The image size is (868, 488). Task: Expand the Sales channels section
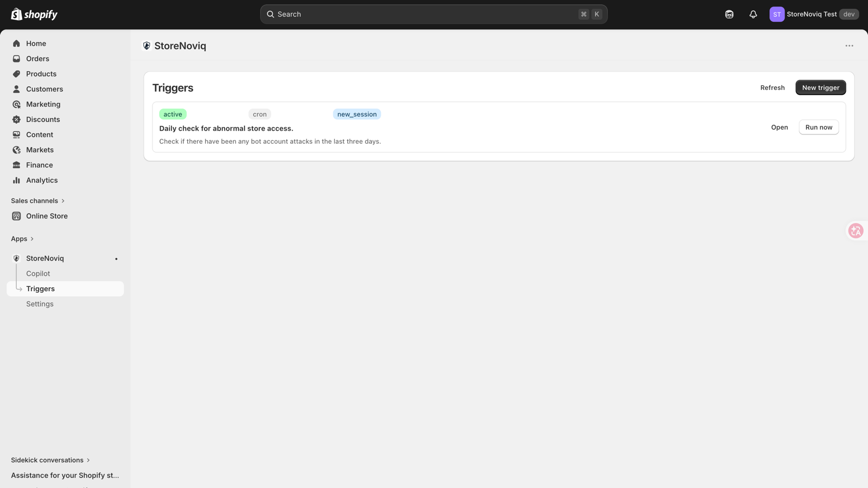click(x=38, y=201)
